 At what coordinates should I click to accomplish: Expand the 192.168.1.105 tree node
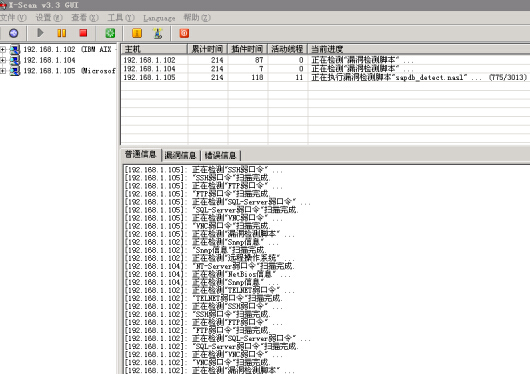tap(3, 71)
